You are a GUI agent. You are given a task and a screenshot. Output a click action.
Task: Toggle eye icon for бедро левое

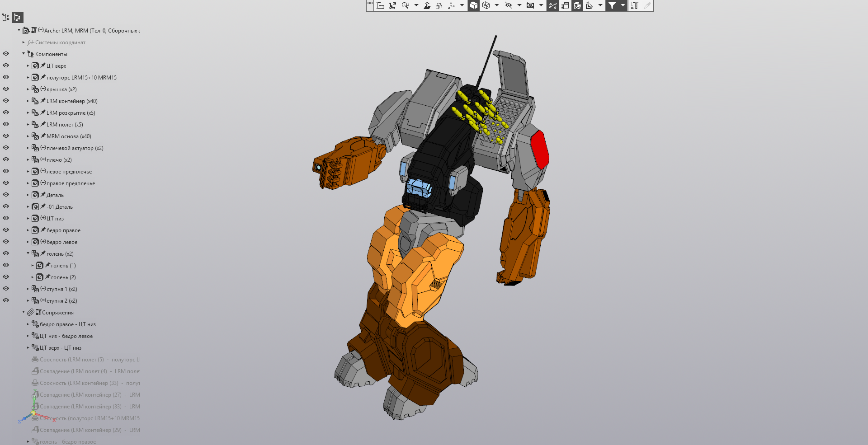6,242
